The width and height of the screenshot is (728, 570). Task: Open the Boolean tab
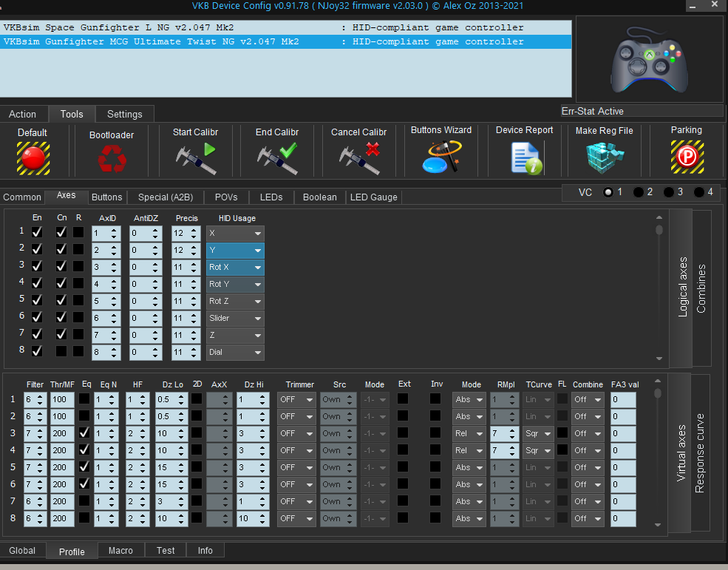coord(320,197)
